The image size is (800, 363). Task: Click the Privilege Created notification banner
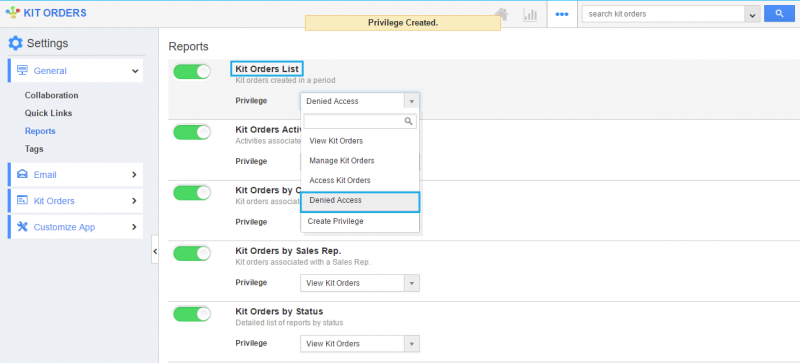click(403, 23)
